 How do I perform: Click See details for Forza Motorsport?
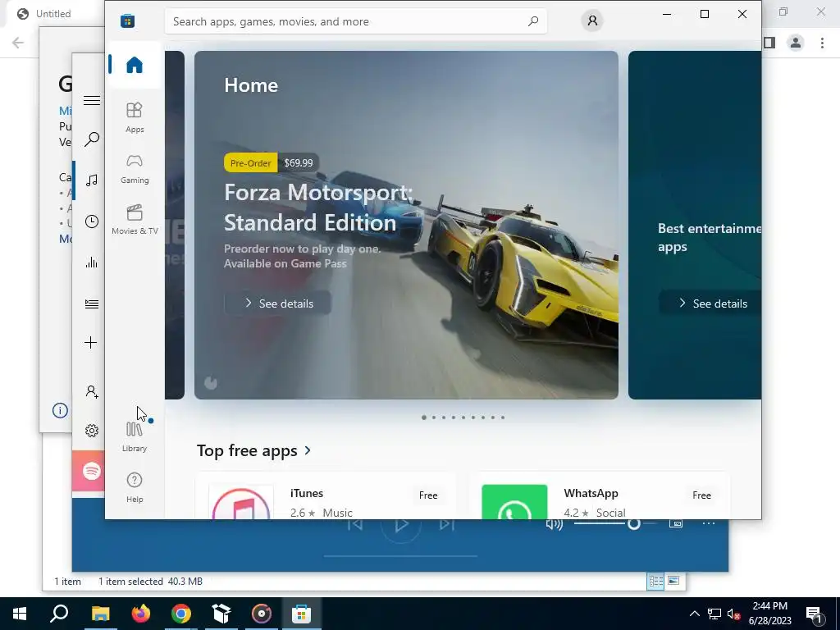tap(277, 304)
